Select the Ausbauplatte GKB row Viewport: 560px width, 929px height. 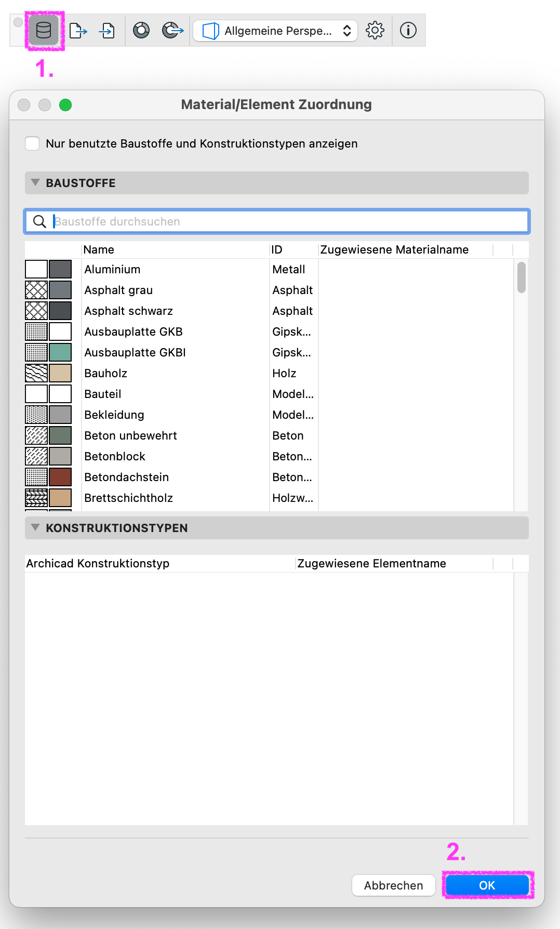click(x=269, y=332)
